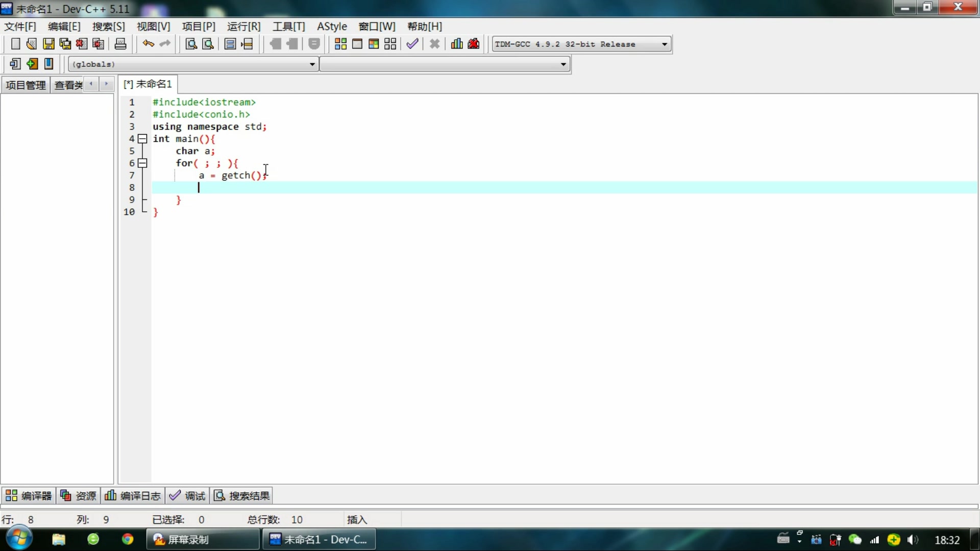980x551 pixels.
Task: Click the Undo arrow icon
Action: [148, 44]
